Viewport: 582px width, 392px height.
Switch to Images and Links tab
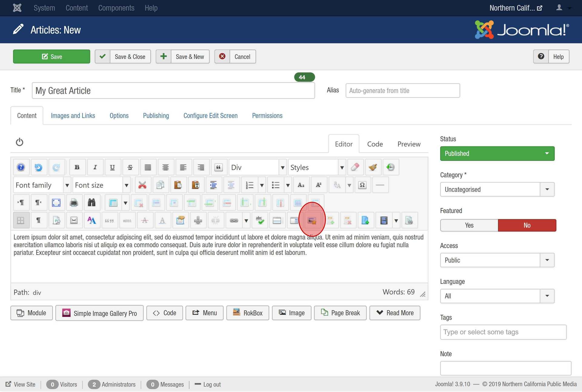(x=73, y=116)
